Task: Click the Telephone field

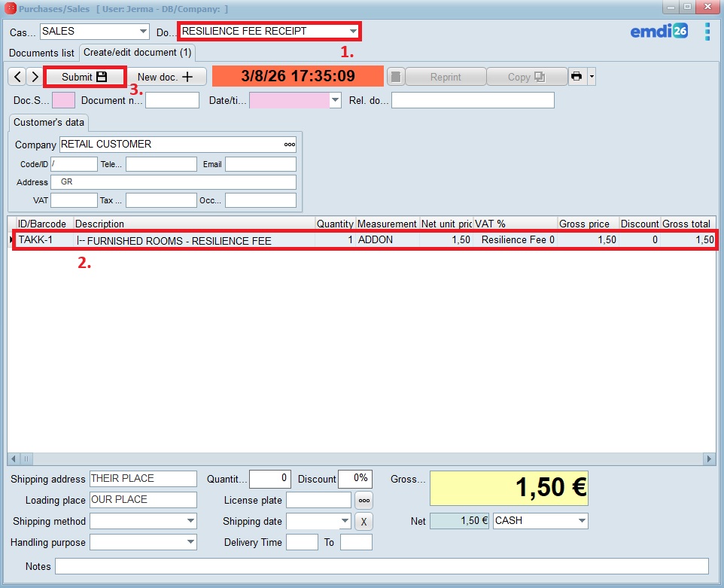Action: point(161,164)
